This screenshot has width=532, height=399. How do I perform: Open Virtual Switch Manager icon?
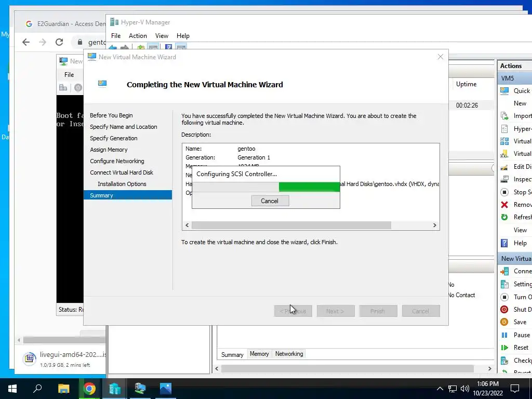pos(504,141)
